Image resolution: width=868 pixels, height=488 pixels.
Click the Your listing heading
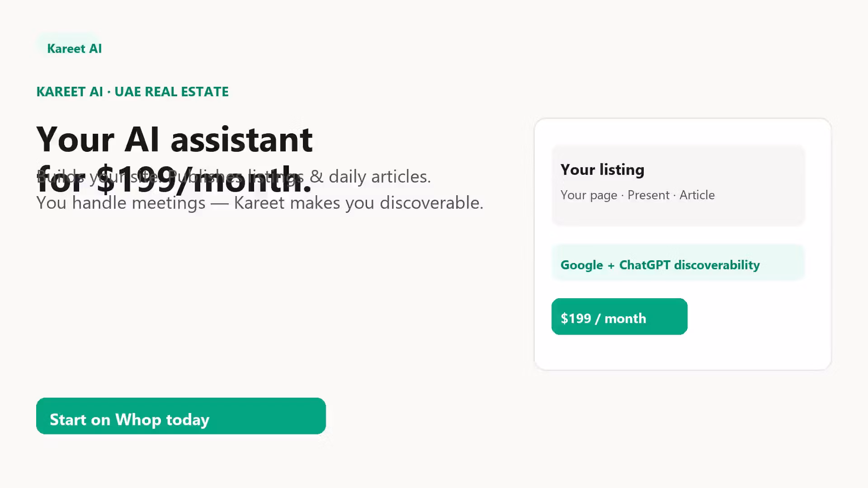[x=602, y=170]
